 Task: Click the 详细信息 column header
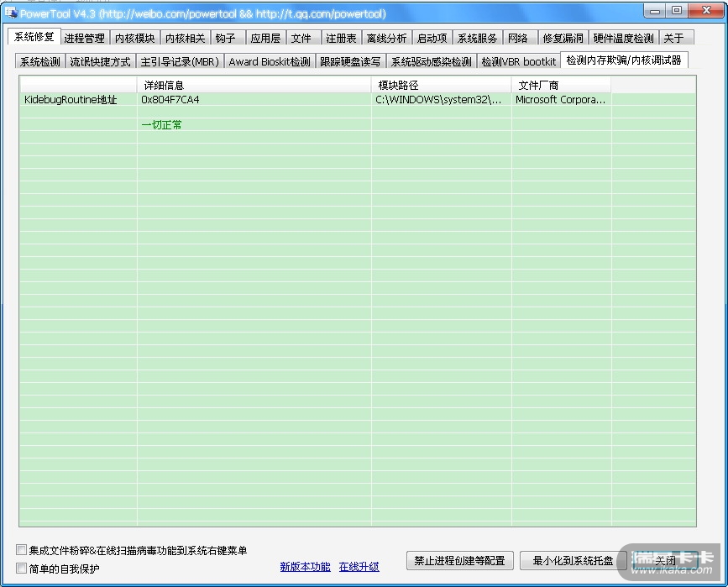point(254,85)
